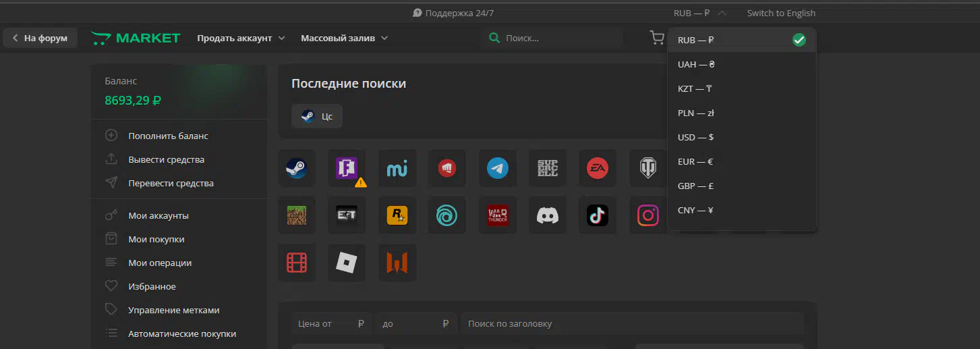Switch currency to KZT — ₸
The width and height of the screenshot is (980, 349).
(x=742, y=88)
